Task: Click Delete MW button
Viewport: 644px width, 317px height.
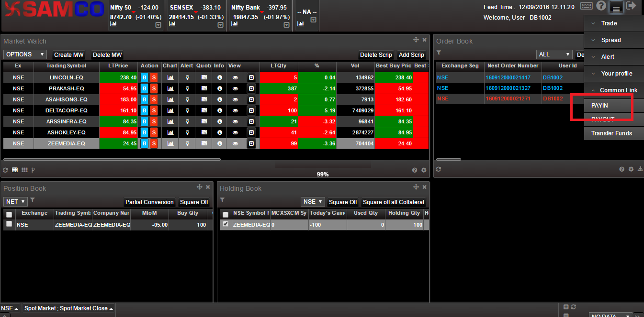Action: click(107, 55)
